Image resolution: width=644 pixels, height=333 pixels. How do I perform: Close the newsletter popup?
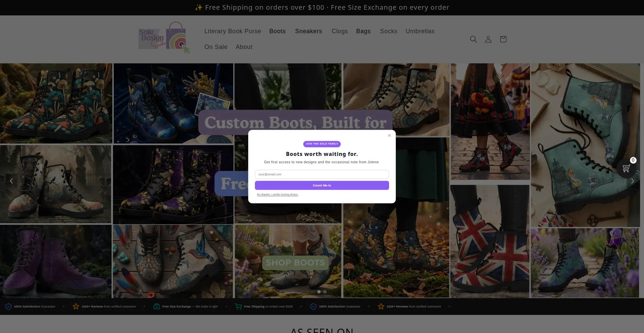(389, 135)
